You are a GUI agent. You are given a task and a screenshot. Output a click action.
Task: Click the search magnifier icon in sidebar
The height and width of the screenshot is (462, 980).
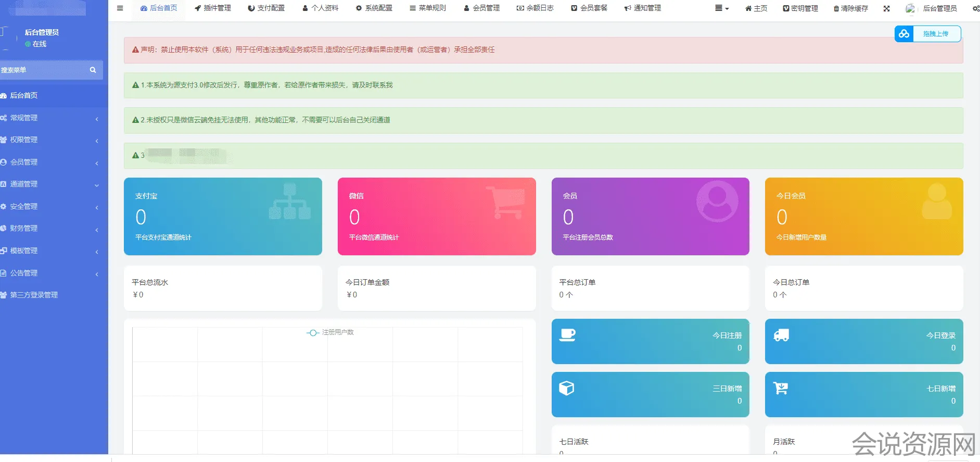tap(93, 70)
